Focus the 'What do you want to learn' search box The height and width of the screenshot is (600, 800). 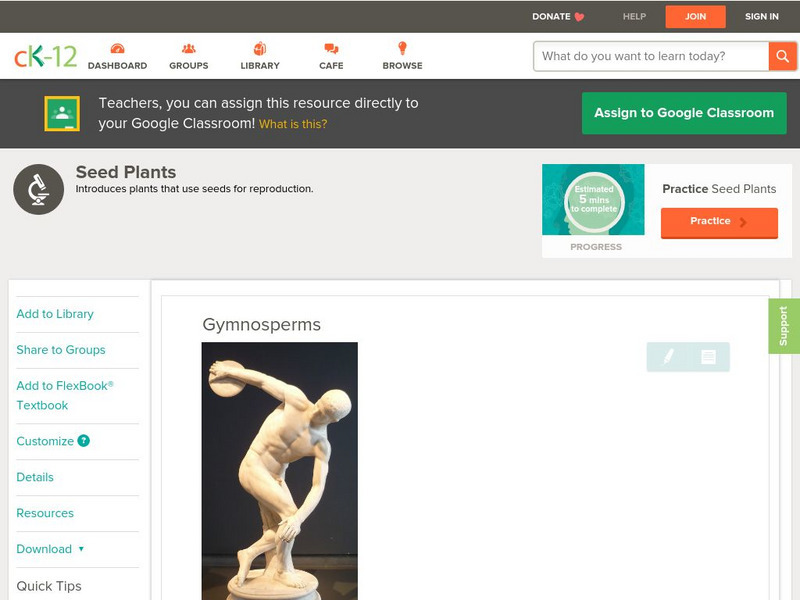651,56
